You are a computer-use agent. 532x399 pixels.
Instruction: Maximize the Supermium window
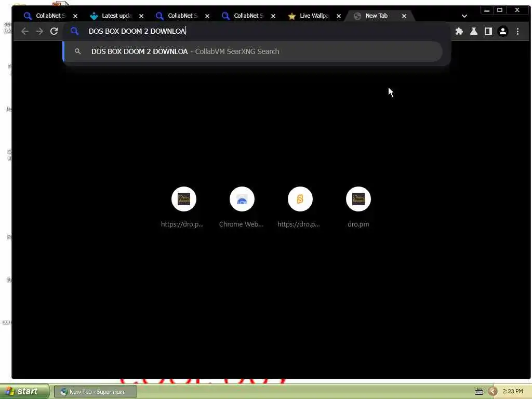point(500,10)
